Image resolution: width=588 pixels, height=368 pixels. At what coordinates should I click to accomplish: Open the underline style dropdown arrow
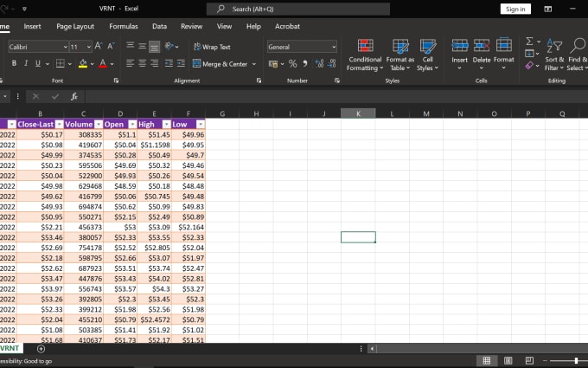click(x=48, y=64)
